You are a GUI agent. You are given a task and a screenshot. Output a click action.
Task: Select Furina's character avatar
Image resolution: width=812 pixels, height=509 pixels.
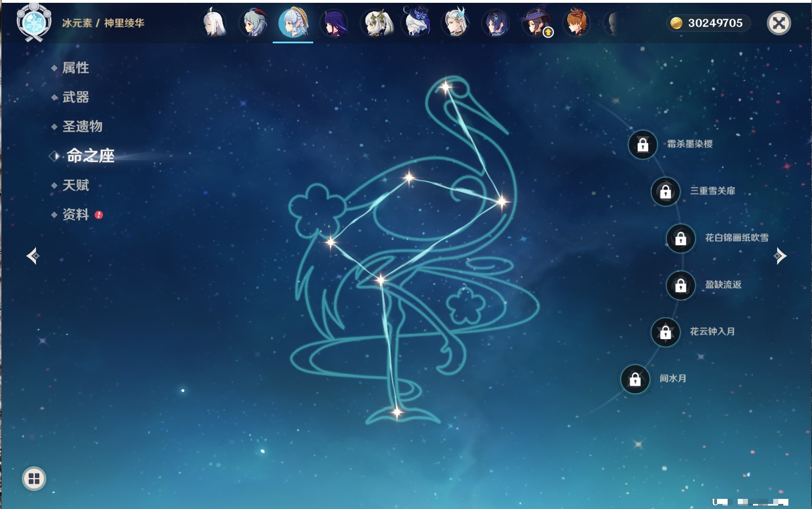pyautogui.click(x=417, y=24)
